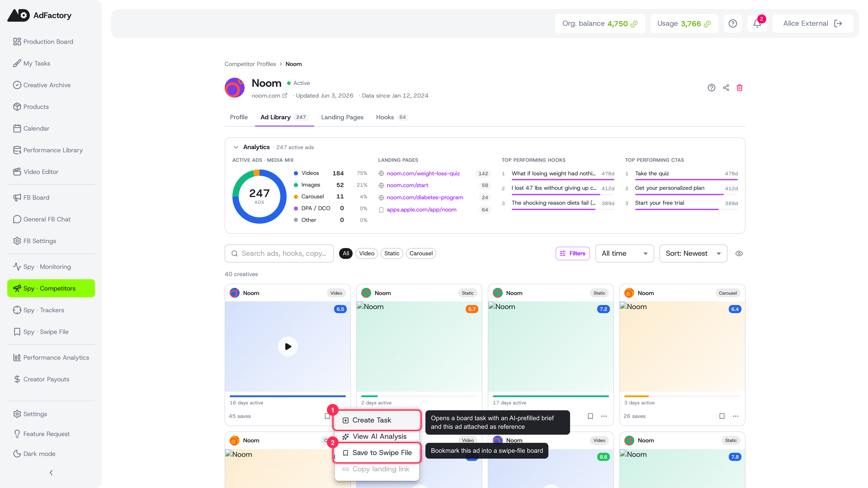Play the Noom video ad scored 6.5
The width and height of the screenshot is (868, 488).
pos(288,347)
